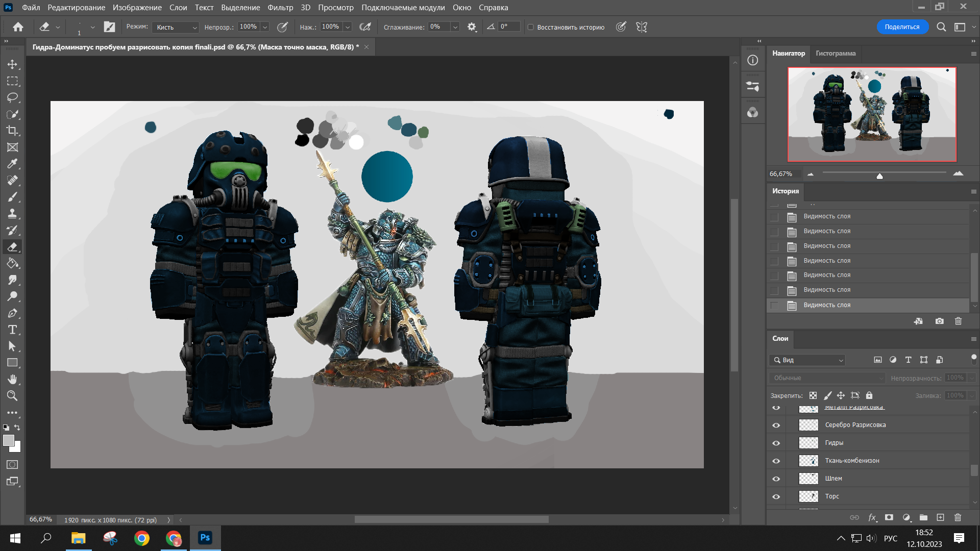Open the Подключаемые модули menu
Screen dimensions: 980x551
point(403,8)
